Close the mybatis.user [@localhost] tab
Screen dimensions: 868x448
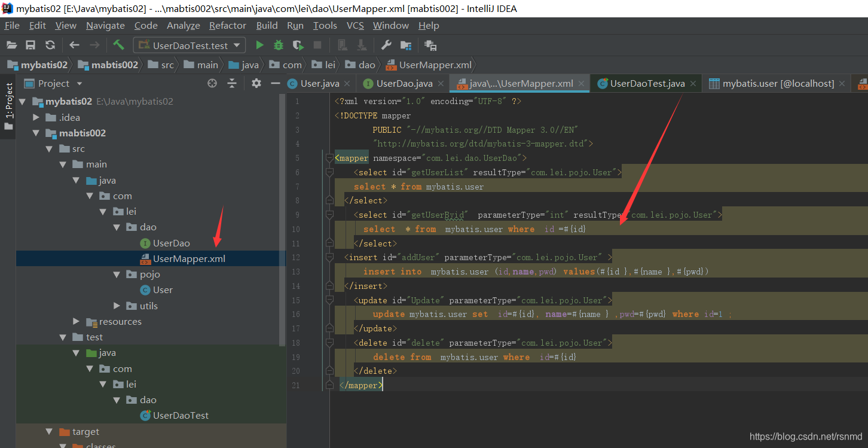coord(842,84)
